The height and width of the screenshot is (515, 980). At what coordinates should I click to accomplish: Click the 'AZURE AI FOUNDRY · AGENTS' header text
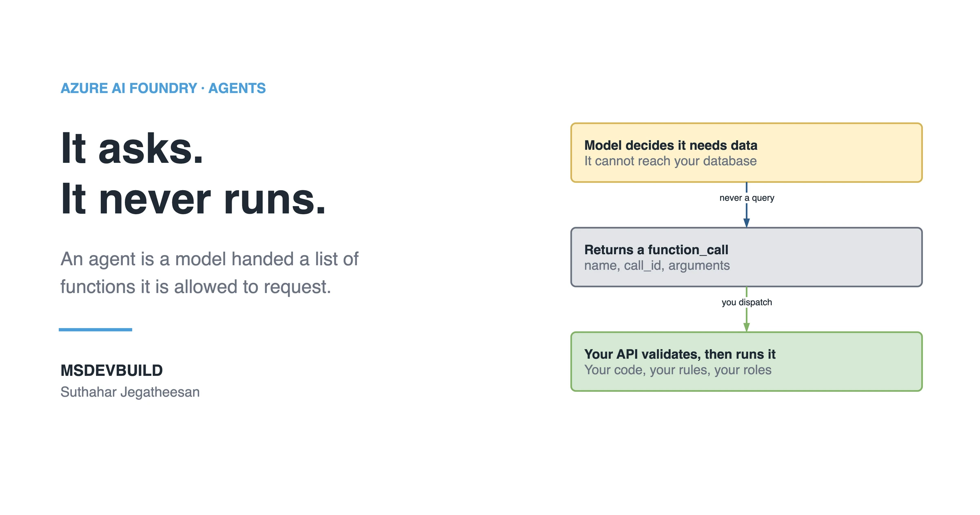click(163, 88)
